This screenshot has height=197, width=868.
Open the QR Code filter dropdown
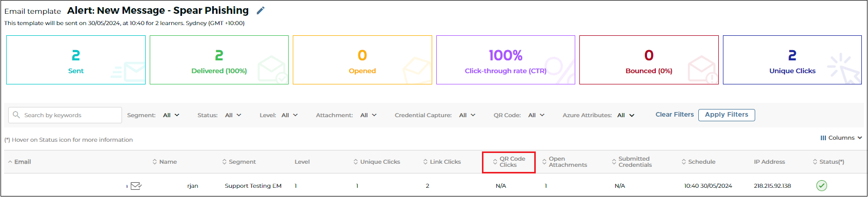(x=536, y=115)
